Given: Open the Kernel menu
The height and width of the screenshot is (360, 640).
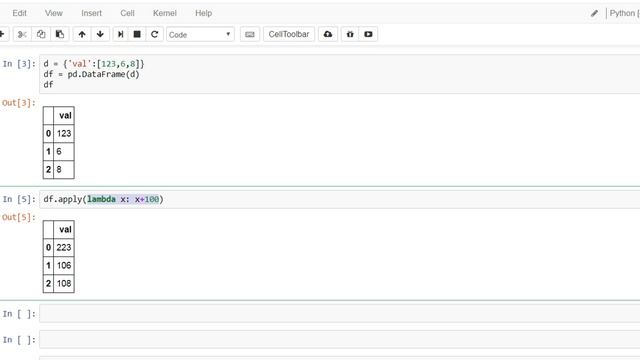Looking at the screenshot, I should [164, 13].
